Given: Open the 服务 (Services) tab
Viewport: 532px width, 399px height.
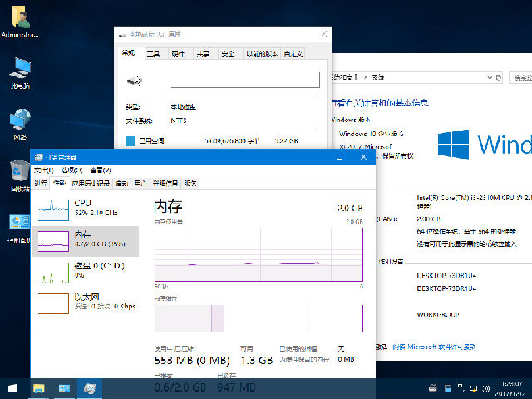Looking at the screenshot, I should click(x=190, y=183).
